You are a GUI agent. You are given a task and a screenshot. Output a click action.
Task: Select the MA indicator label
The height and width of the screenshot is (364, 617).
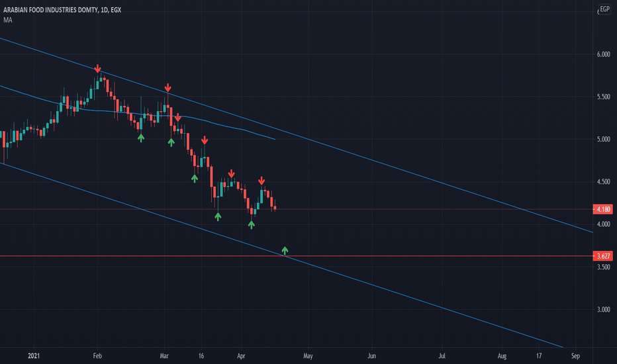coord(7,20)
